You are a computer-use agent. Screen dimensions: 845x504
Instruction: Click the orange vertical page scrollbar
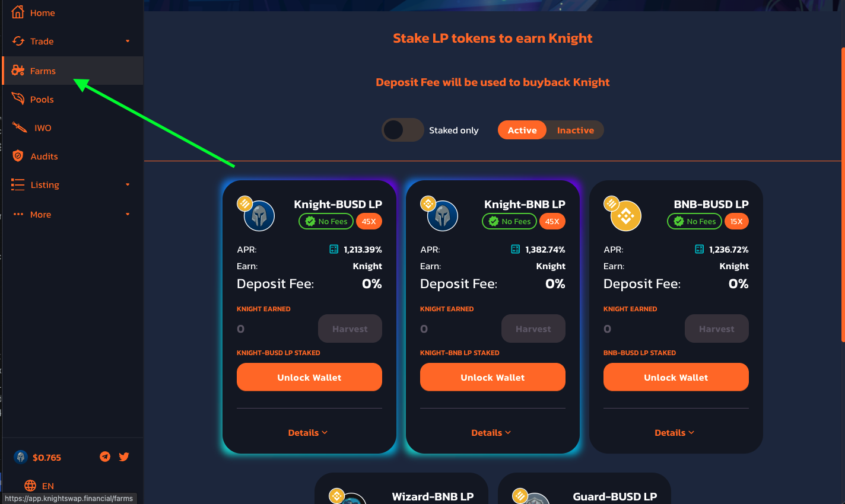coord(843,194)
